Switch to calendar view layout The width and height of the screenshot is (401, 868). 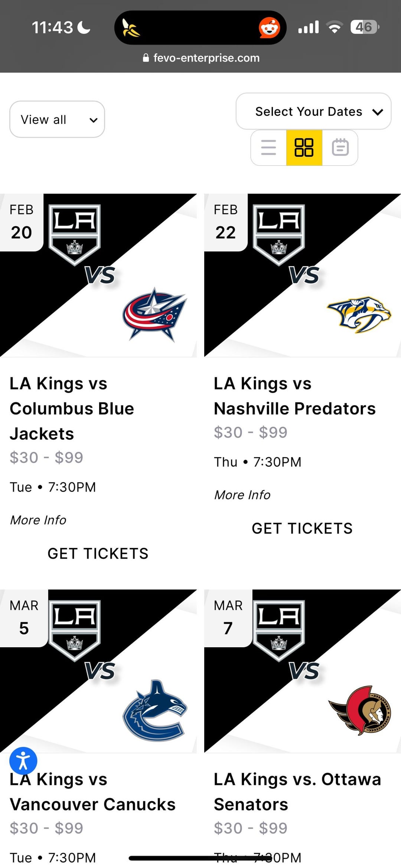(340, 147)
